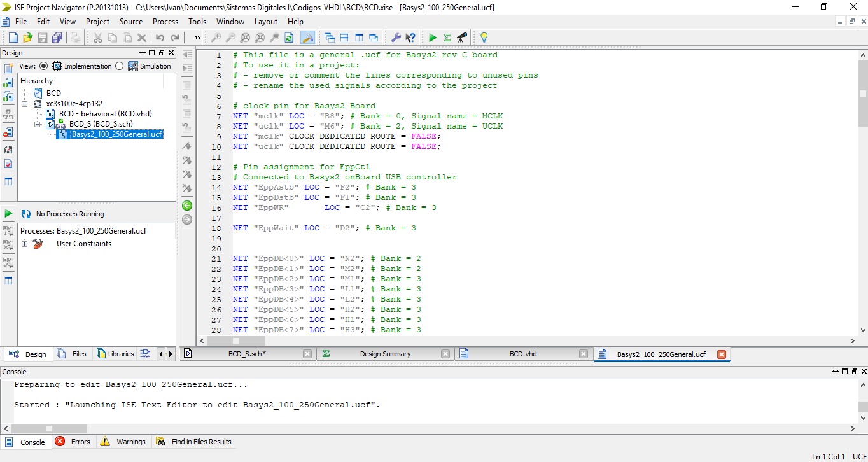Open the toolbar overflow chevron
The image size is (868, 462).
[x=197, y=37]
